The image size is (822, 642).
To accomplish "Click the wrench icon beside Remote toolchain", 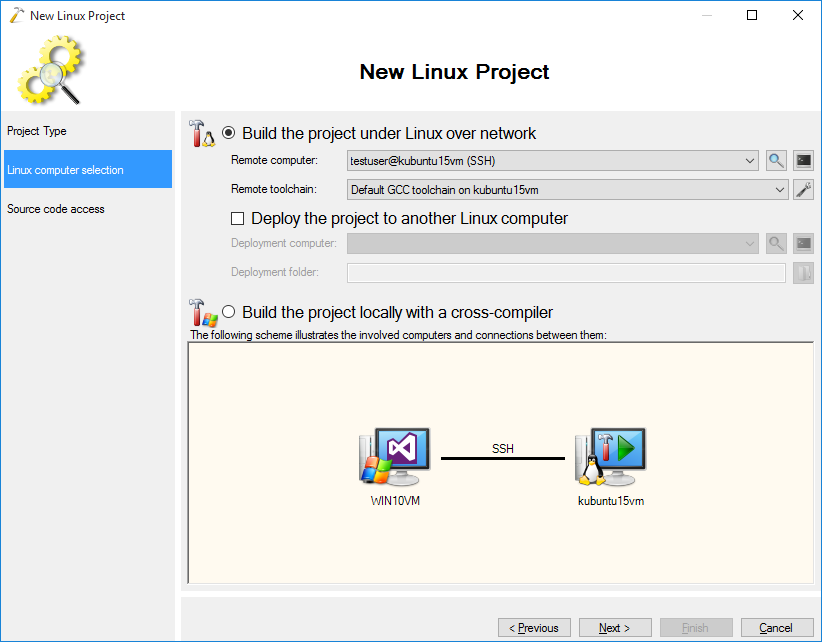I will pyautogui.click(x=803, y=189).
